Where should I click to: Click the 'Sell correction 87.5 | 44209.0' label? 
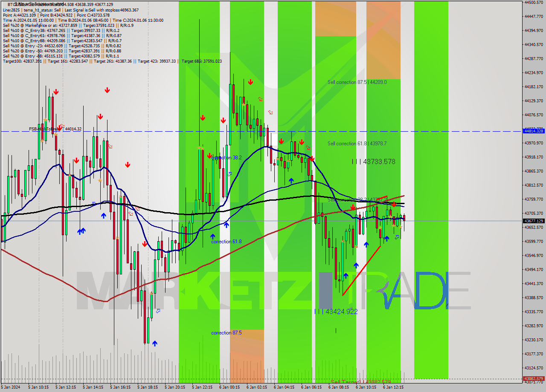[x=357, y=82]
